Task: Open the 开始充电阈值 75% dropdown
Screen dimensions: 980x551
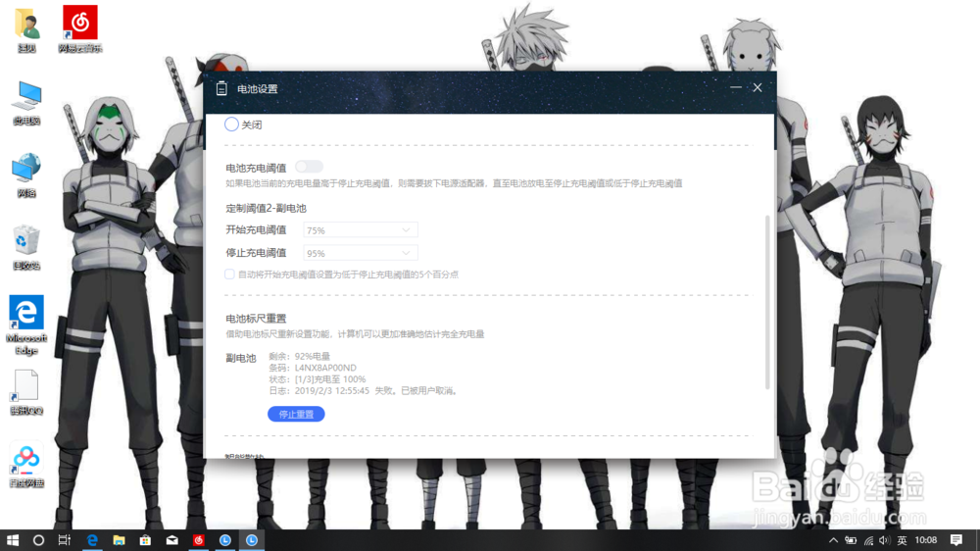Action: click(x=361, y=230)
